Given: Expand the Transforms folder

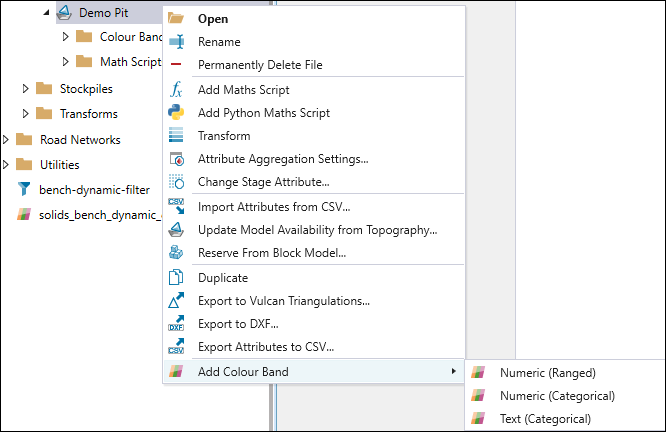Looking at the screenshot, I should pos(25,113).
